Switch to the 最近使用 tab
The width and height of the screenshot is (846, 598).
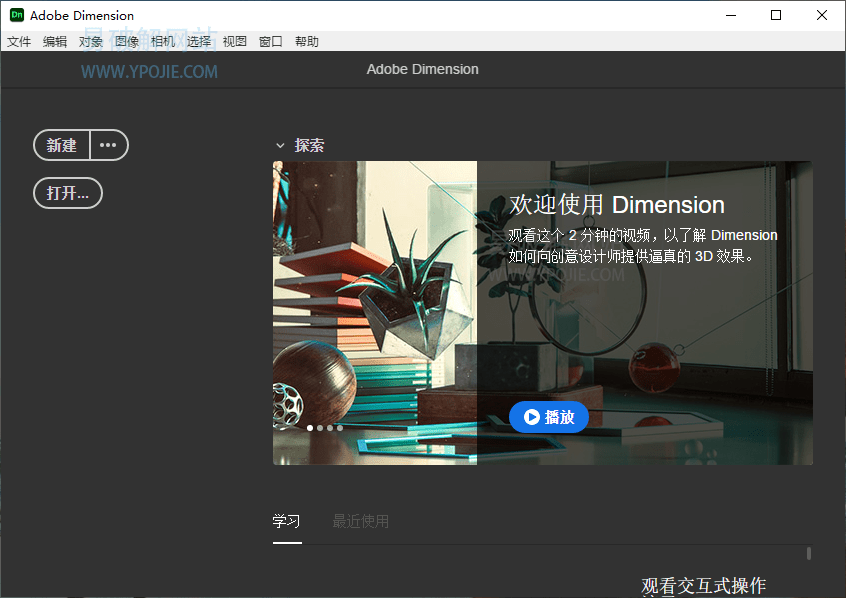(360, 521)
